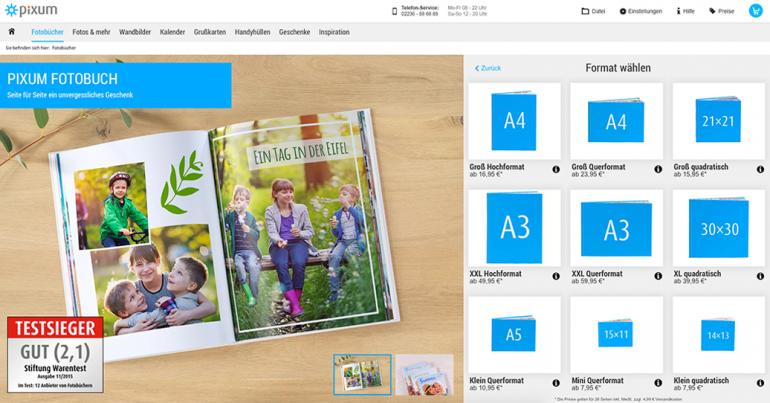Show info for Klein quadratisch
770x403 pixels.
(760, 383)
